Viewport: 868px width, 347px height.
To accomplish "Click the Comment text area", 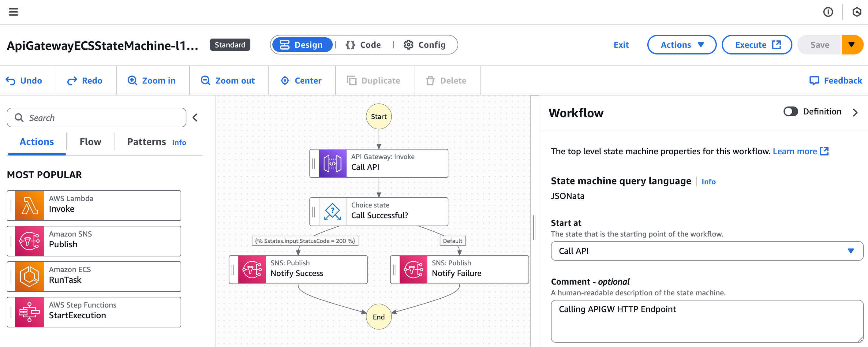I will (707, 321).
